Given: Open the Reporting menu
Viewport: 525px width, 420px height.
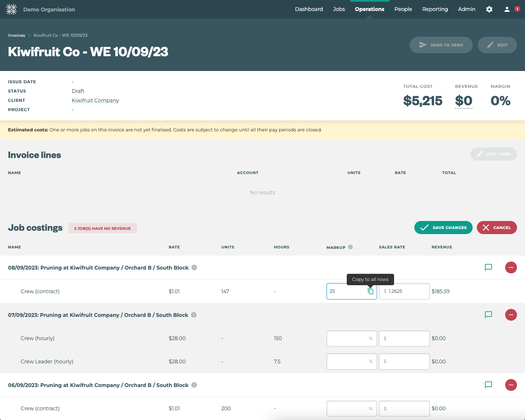Looking at the screenshot, I should (435, 9).
